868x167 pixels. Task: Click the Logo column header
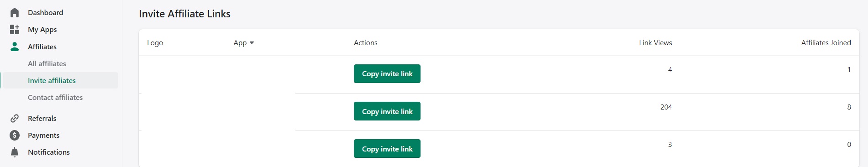click(155, 43)
